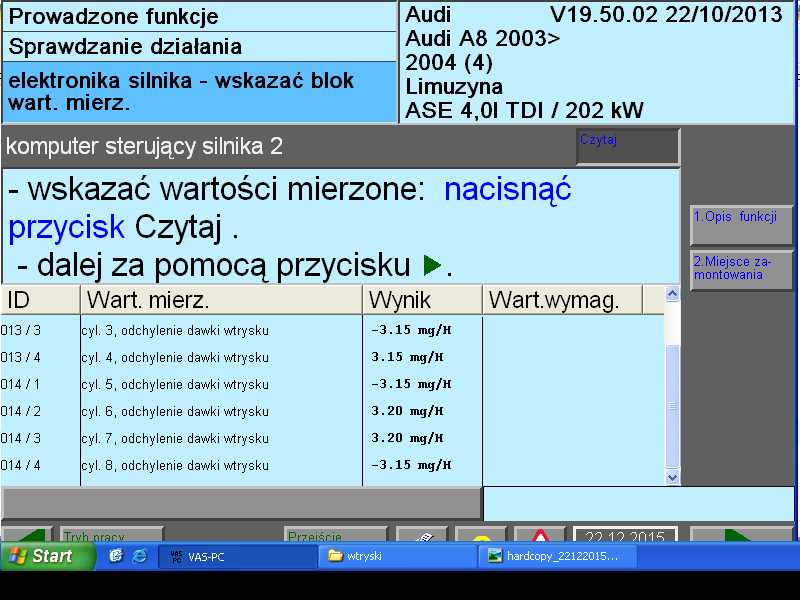800x600 pixels.
Task: Click the Wynik column header
Action: (x=422, y=300)
